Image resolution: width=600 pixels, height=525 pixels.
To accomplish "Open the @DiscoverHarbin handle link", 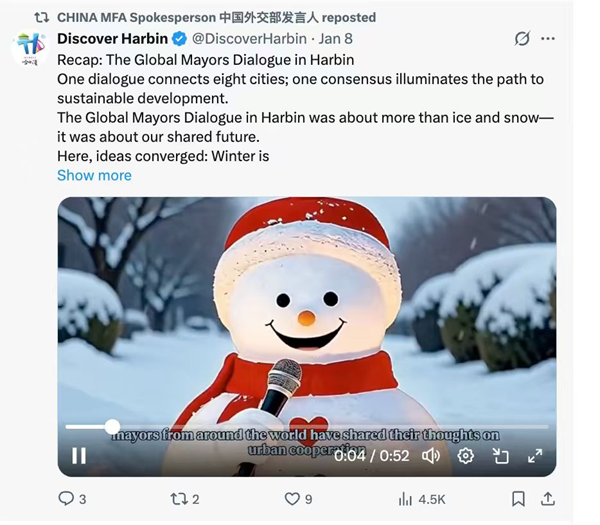I will pos(249,38).
